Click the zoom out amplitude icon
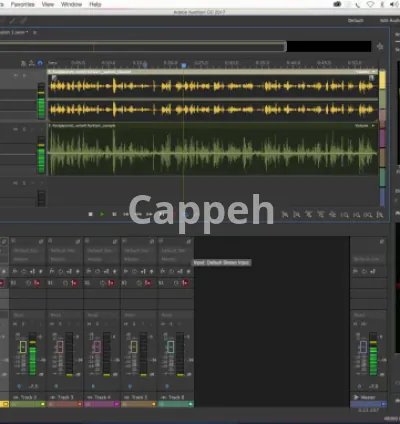The image size is (400, 424). (297, 215)
